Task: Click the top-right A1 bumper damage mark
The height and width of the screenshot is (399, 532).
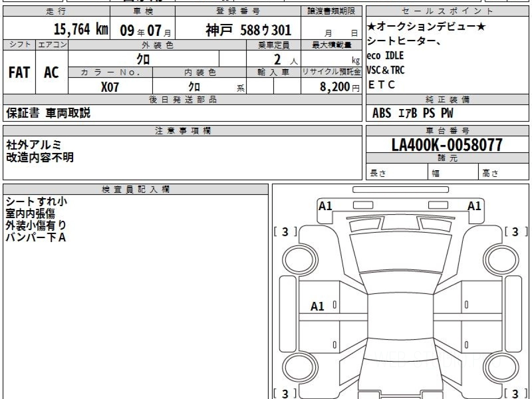Action: click(475, 206)
